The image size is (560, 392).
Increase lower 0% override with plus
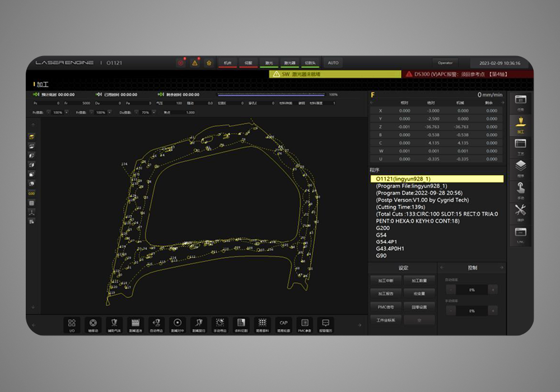(493, 311)
